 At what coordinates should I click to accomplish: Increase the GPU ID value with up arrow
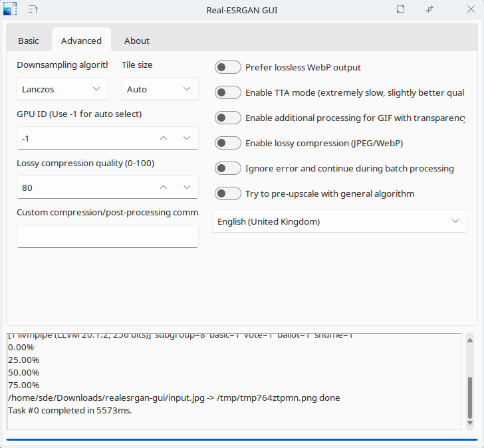[x=164, y=138]
